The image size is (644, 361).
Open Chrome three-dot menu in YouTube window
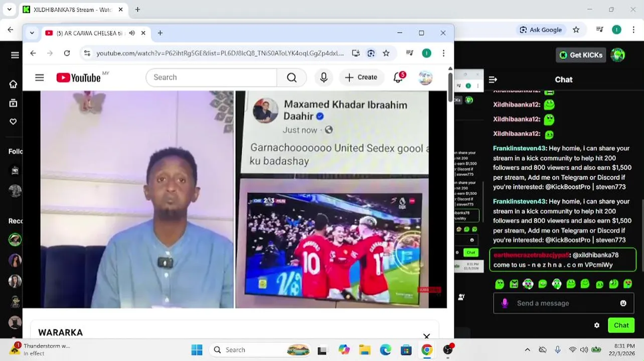pos(443,53)
